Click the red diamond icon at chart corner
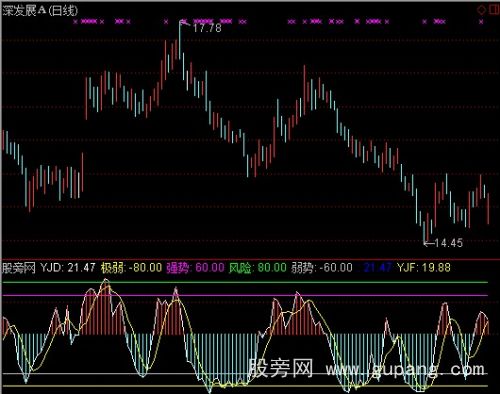 coord(482,10)
